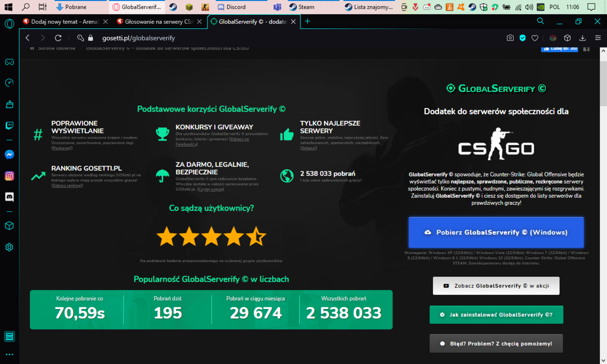
Task: Bookmark page with the heart icon
Action: 535,38
